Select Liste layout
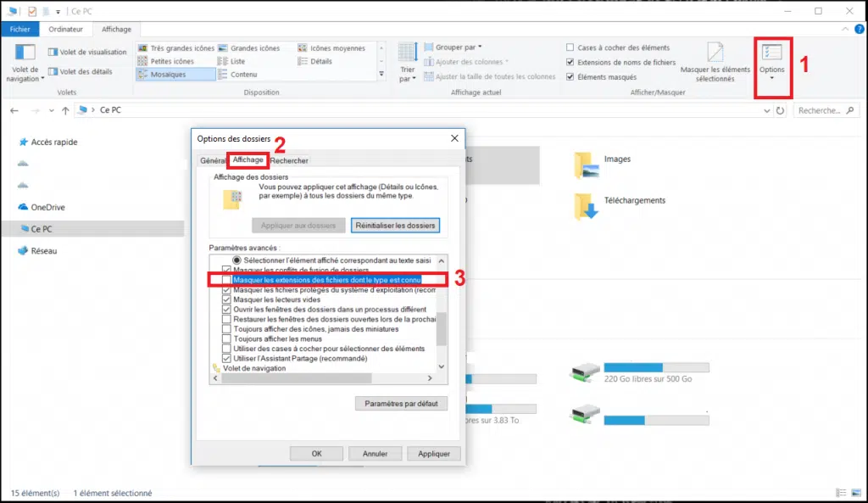Screen dimensions: 868x503 coord(231,61)
